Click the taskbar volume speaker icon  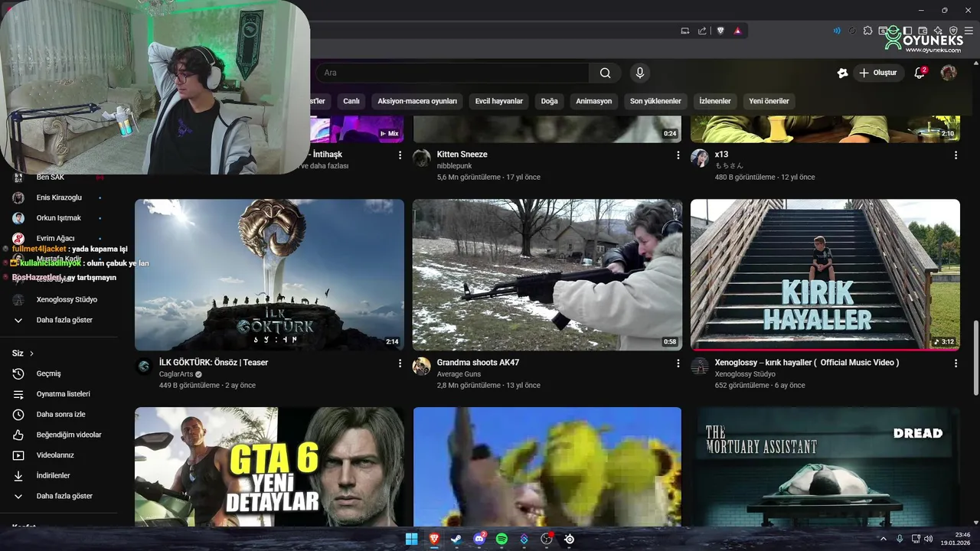pos(928,539)
